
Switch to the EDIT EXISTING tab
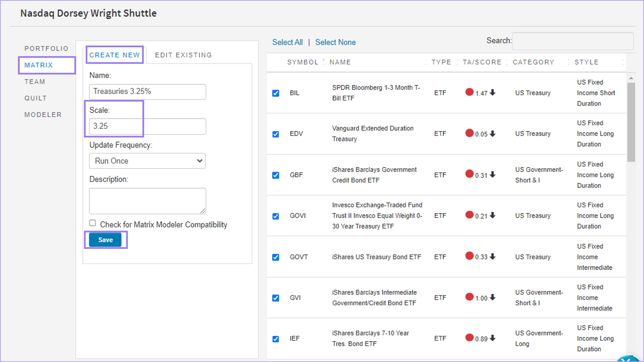click(183, 55)
